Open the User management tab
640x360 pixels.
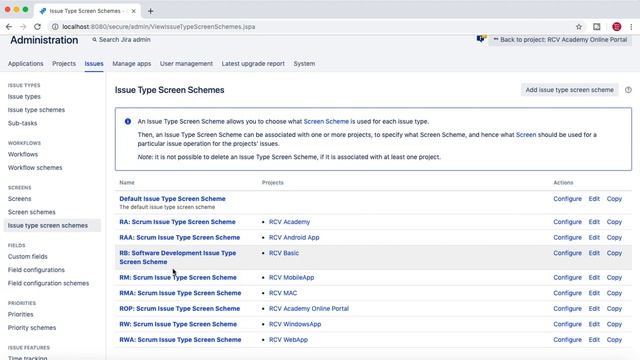point(186,64)
